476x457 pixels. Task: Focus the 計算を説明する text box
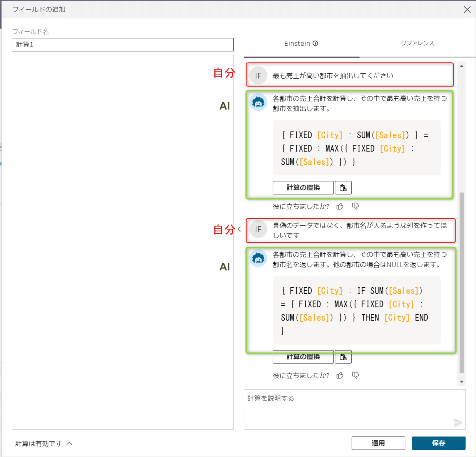click(354, 409)
